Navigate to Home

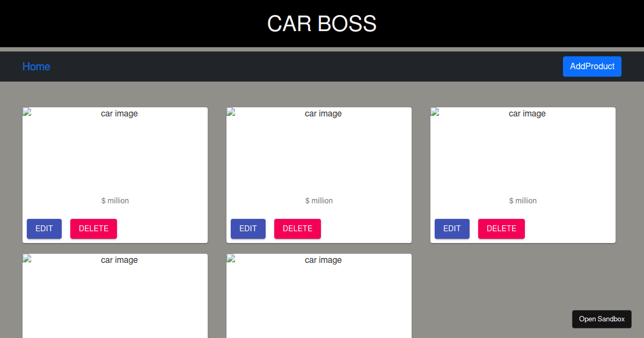[x=36, y=66]
